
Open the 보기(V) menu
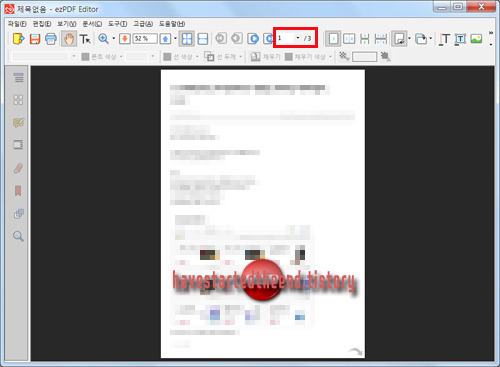[x=67, y=24]
